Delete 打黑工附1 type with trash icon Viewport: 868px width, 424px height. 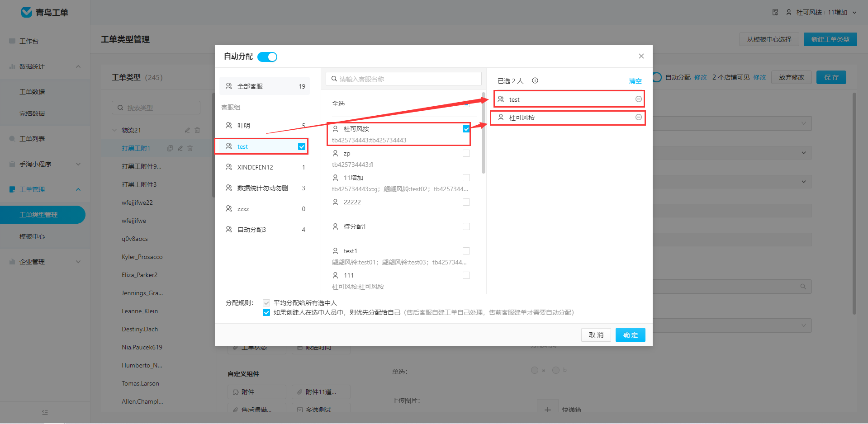pyautogui.click(x=190, y=148)
